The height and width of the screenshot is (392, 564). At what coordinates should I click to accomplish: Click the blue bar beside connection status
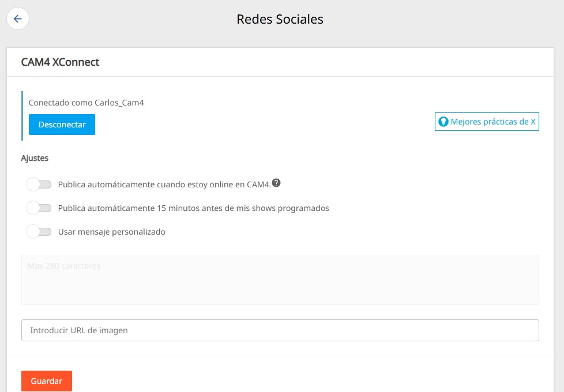point(22,116)
